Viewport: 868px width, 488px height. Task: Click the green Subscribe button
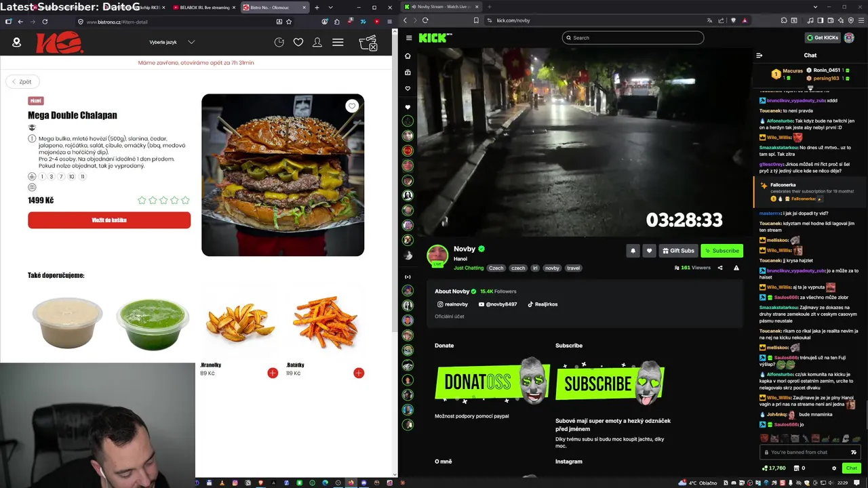[x=722, y=251]
